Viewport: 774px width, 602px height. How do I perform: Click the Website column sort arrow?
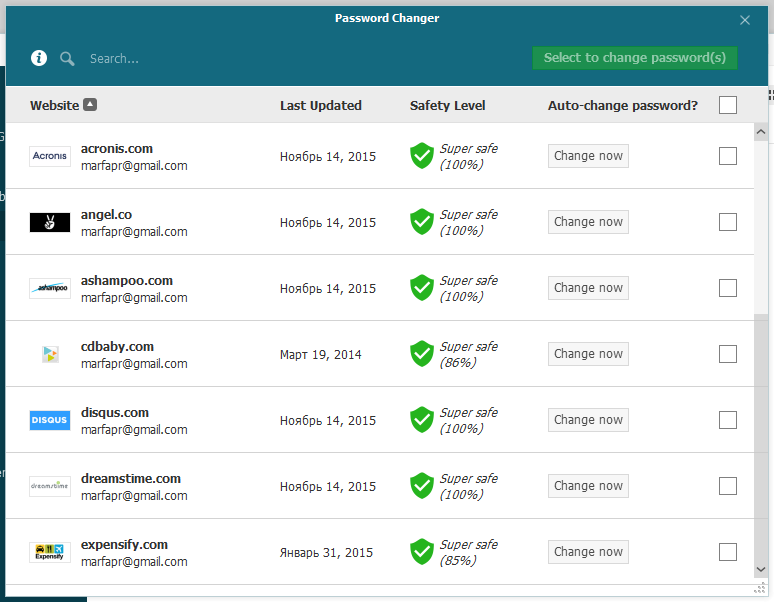click(90, 105)
